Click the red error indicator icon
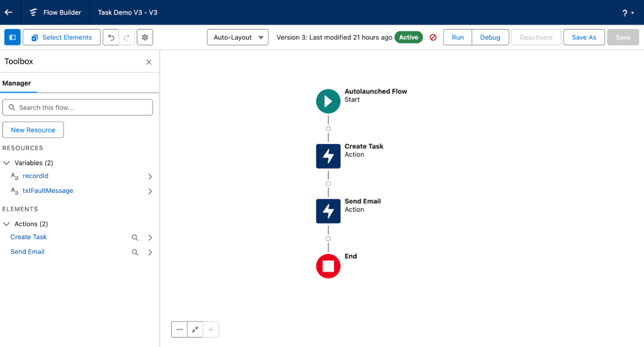Image resolution: width=644 pixels, height=347 pixels. pos(433,37)
